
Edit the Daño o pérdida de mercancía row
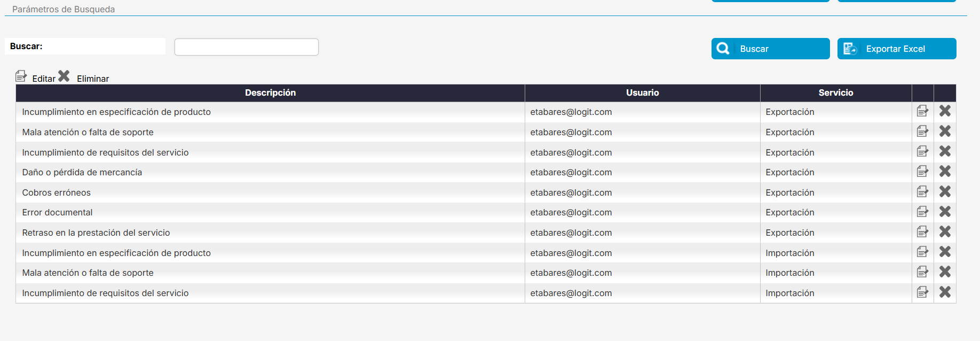click(x=922, y=172)
